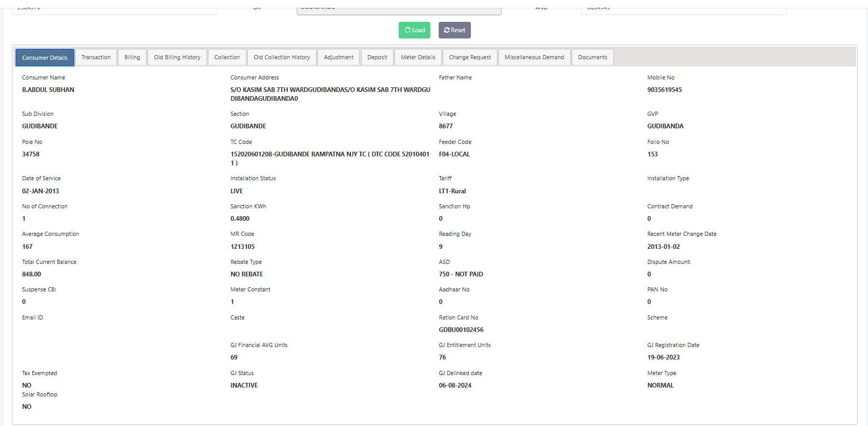
Task: View the Documents tab
Action: [593, 57]
